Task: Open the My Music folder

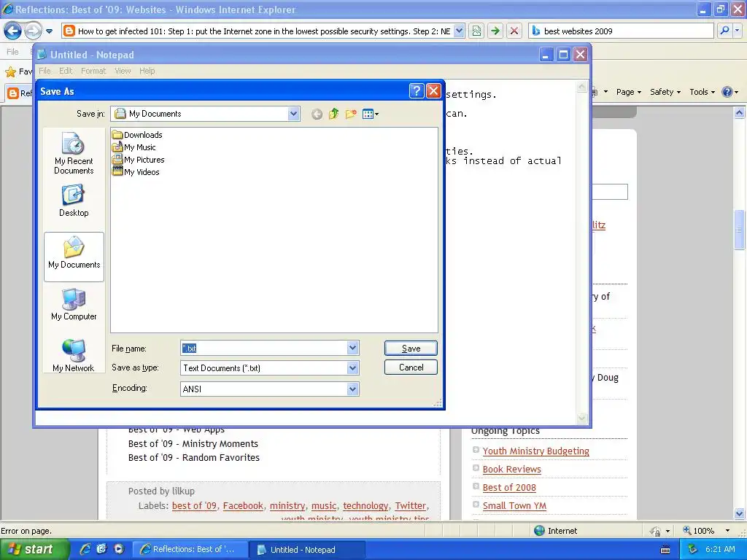Action: coord(134,147)
